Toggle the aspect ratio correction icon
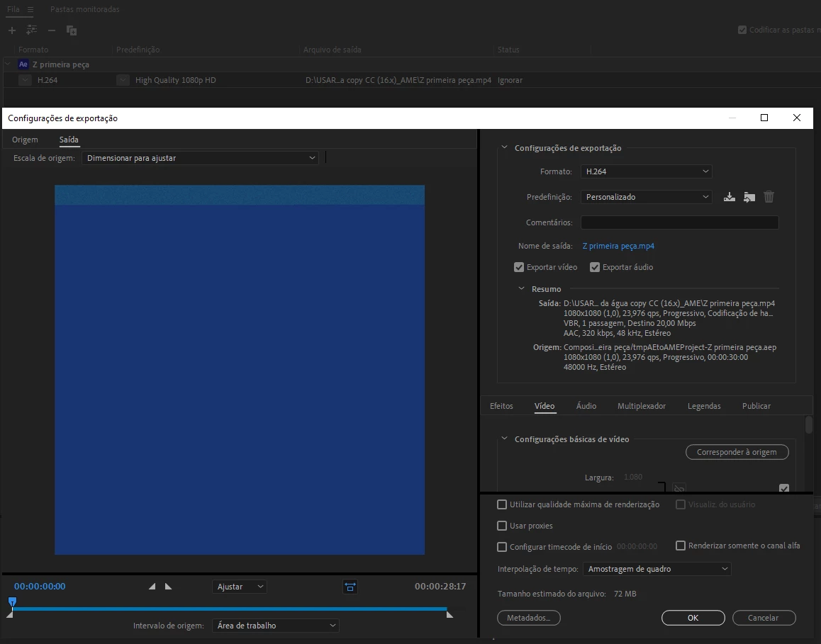Screen dimensions: 821x644 click(350, 587)
